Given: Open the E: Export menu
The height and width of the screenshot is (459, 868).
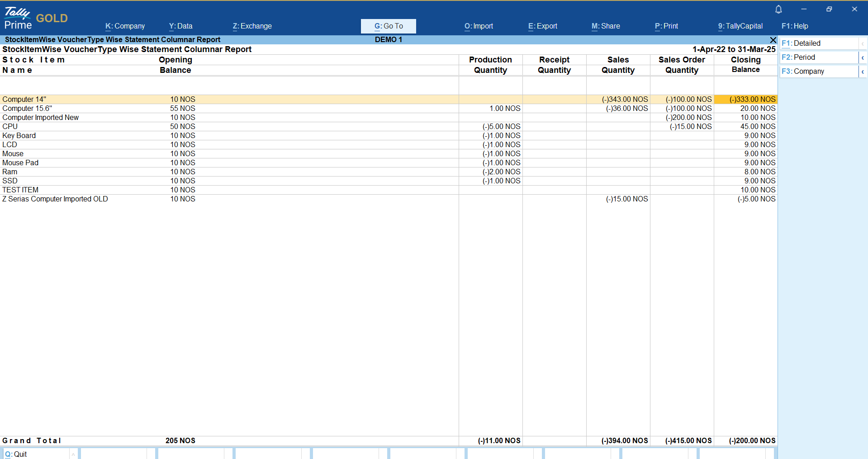Looking at the screenshot, I should tap(542, 26).
